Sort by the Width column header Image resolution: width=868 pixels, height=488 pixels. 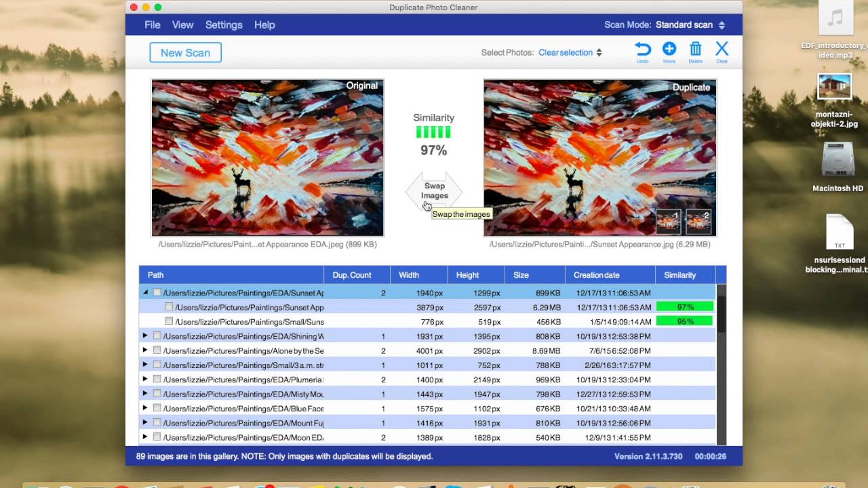(418, 274)
